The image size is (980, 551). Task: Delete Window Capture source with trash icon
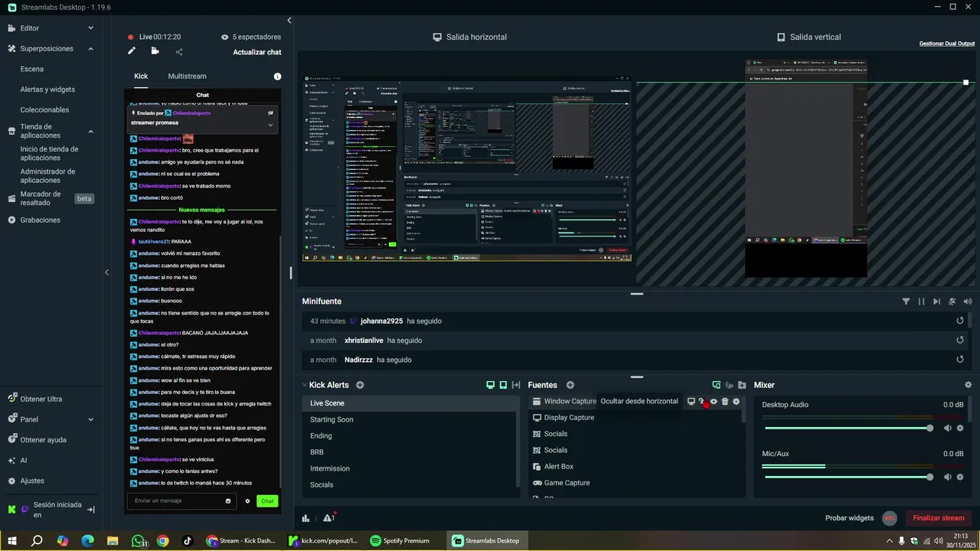[725, 401]
